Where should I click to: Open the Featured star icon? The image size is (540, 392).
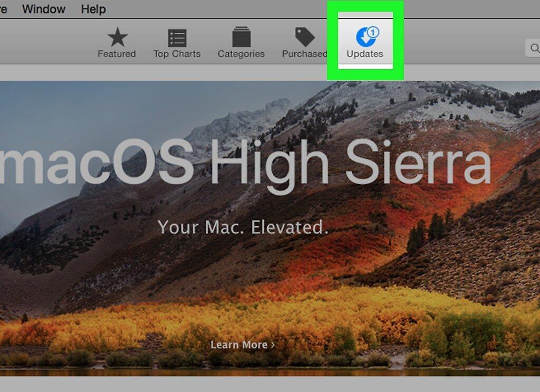[x=118, y=37]
